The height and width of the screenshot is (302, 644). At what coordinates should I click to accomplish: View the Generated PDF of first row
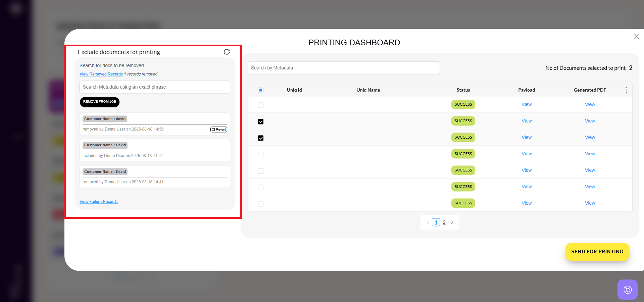(x=590, y=104)
